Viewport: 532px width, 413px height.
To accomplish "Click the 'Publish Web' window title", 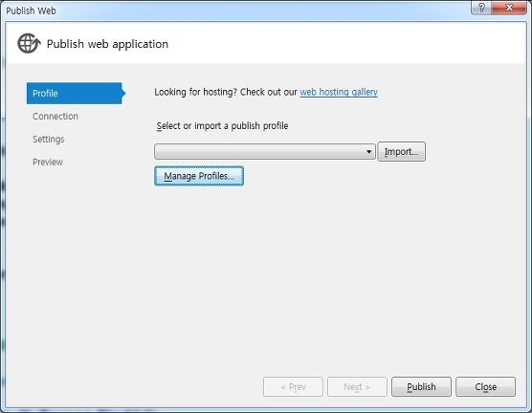I will click(x=31, y=11).
